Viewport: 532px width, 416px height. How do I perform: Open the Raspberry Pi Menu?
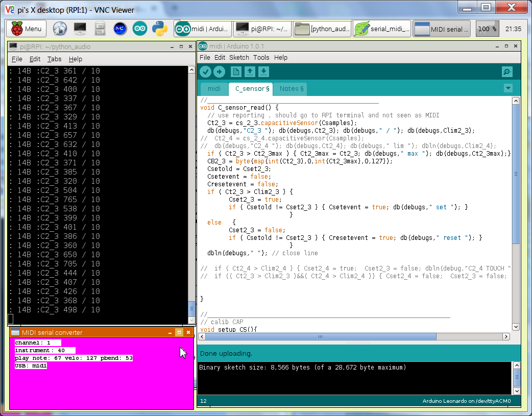point(26,29)
